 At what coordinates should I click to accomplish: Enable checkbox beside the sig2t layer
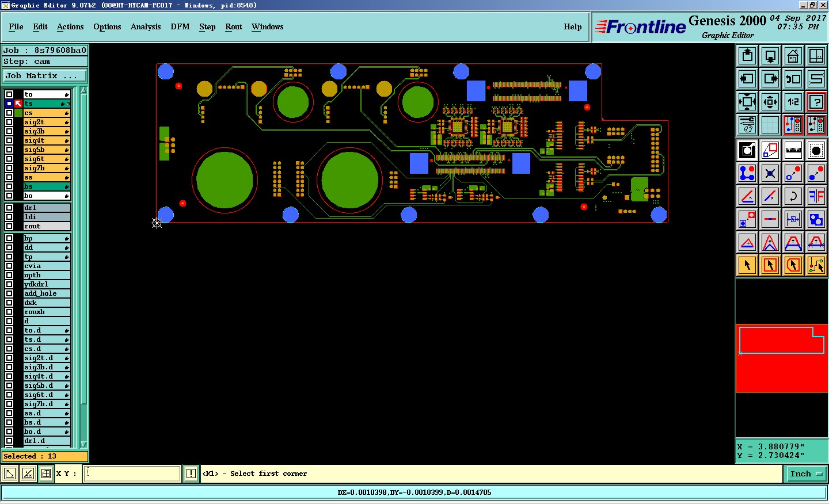click(9, 122)
